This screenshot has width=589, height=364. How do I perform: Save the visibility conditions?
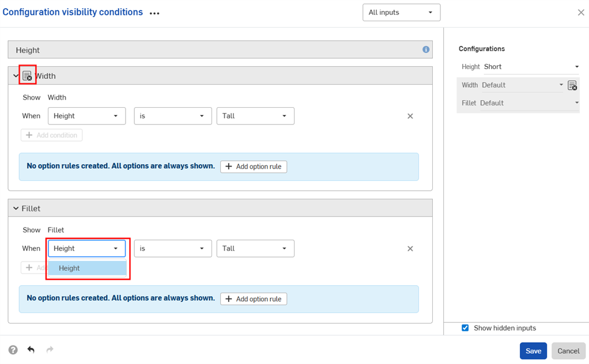click(x=533, y=351)
